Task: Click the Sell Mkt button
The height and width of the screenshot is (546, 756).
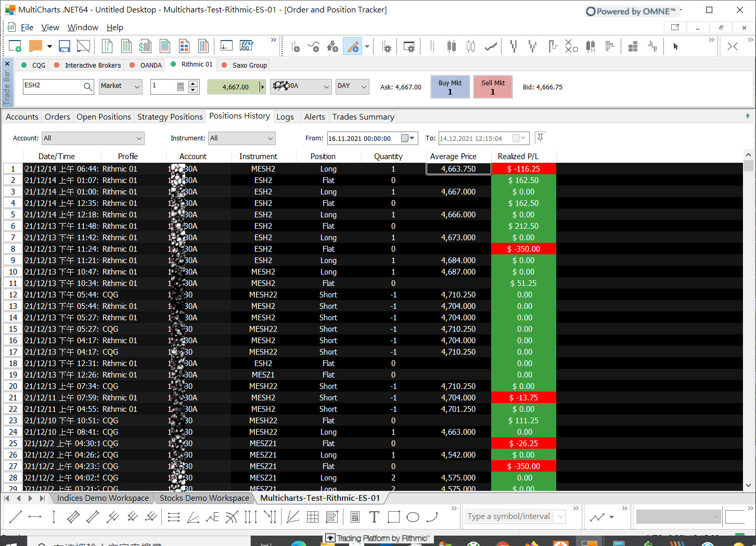Action: 493,87
